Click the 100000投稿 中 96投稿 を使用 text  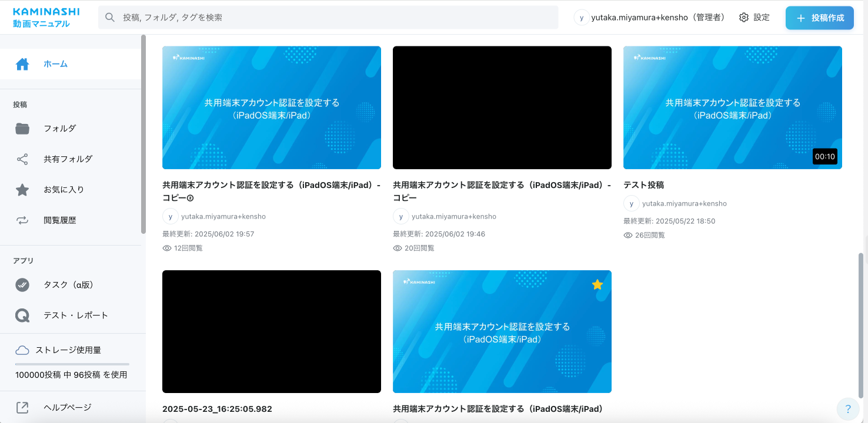pos(71,375)
